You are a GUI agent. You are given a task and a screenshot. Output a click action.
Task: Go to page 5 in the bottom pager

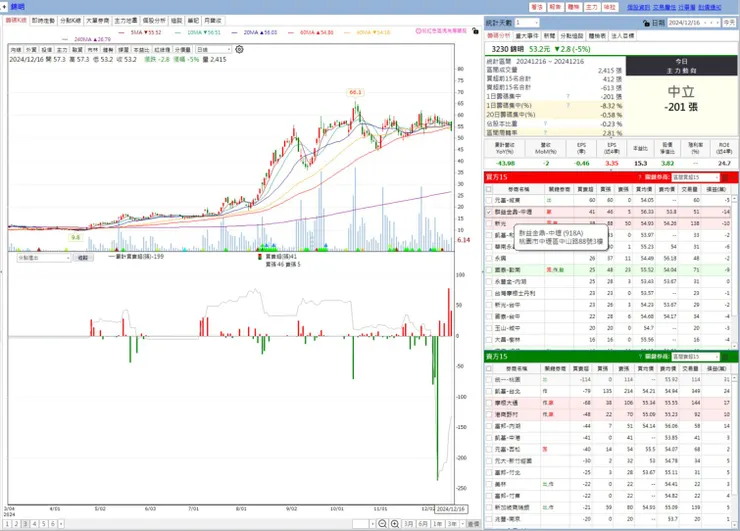click(x=43, y=524)
